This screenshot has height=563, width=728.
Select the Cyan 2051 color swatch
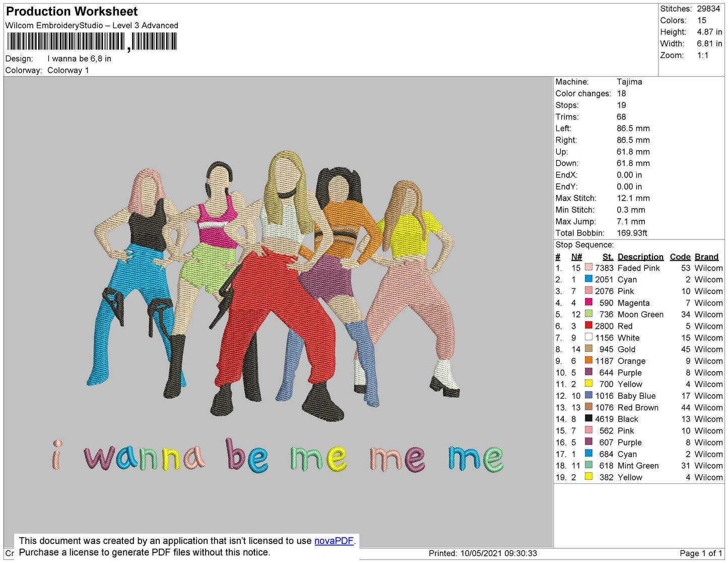588,278
